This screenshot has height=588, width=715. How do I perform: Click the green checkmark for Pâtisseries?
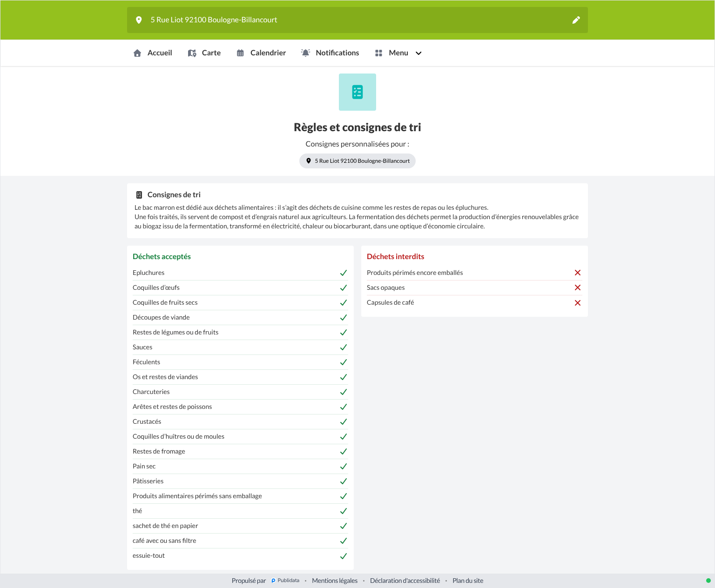(344, 481)
